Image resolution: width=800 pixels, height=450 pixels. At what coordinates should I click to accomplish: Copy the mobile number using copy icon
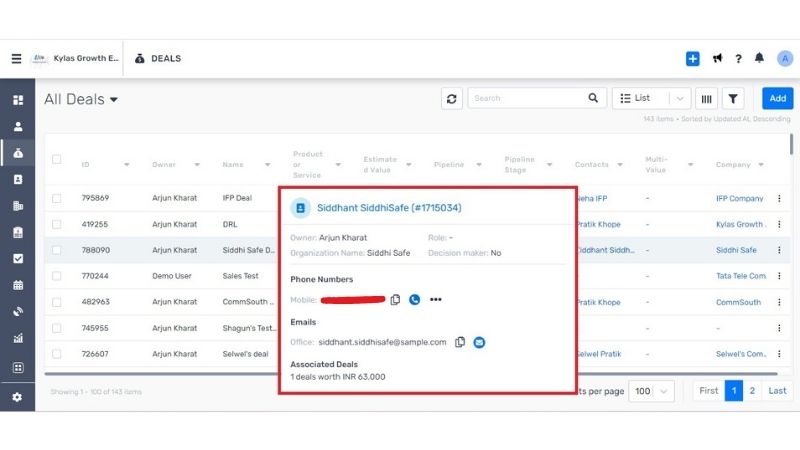[x=395, y=299]
